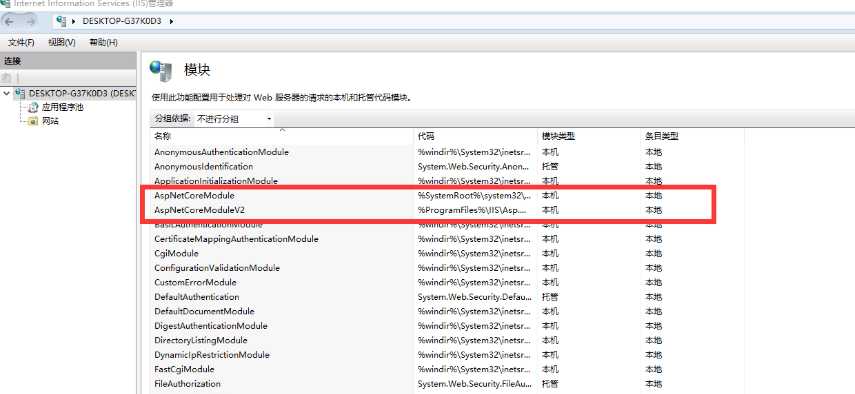Select DESKTOP-G37K0D3 in connections tree
Viewport: 855px width, 394px height.
click(82, 93)
